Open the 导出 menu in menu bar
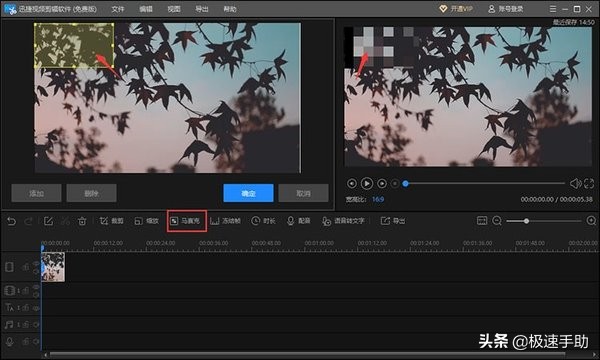This screenshot has height=360, width=600. (x=202, y=9)
